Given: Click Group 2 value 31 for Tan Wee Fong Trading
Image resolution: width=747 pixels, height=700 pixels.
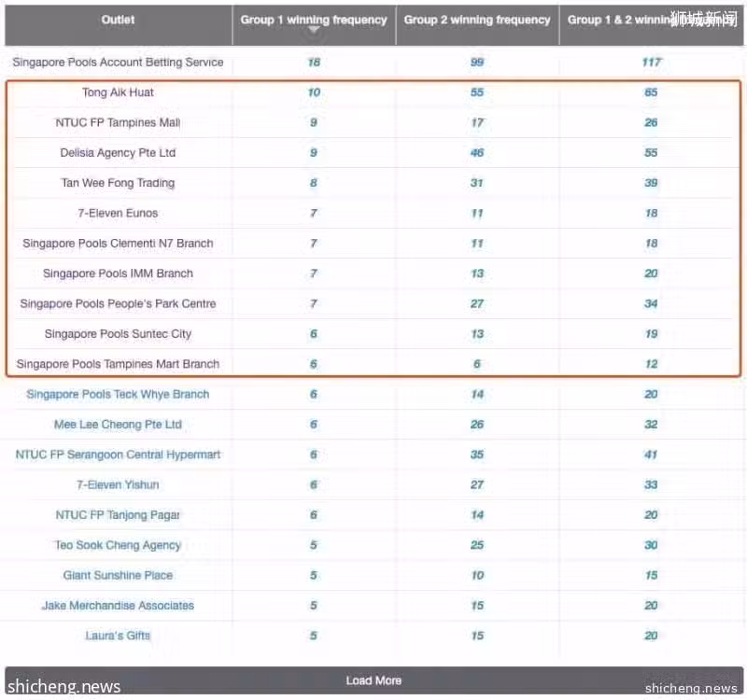Looking at the screenshot, I should pos(477,183).
